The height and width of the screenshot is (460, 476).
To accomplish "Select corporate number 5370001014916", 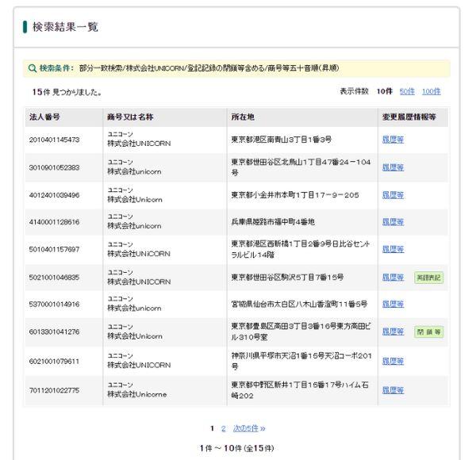I will tap(54, 304).
